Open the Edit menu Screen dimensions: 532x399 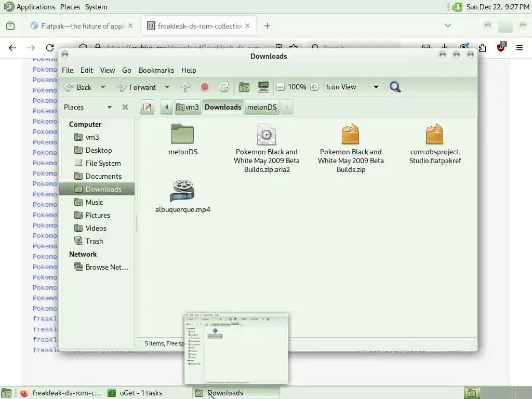click(87, 70)
